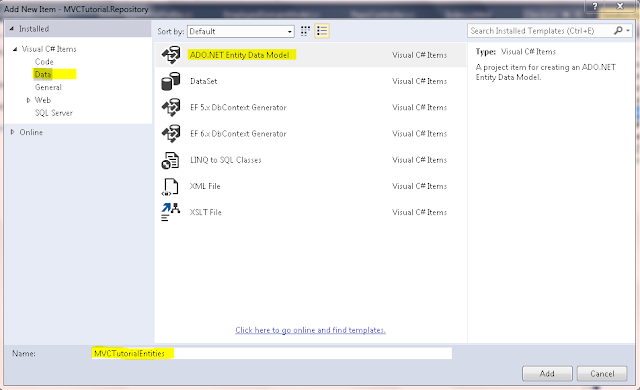Select the XSLT File template name
Screen dimensions: 640x390
tap(206, 212)
